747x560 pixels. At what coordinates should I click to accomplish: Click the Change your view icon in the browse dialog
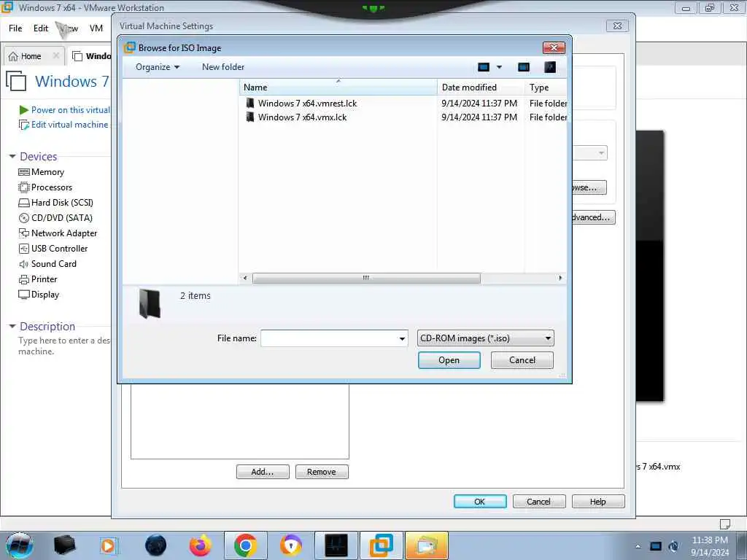(484, 67)
